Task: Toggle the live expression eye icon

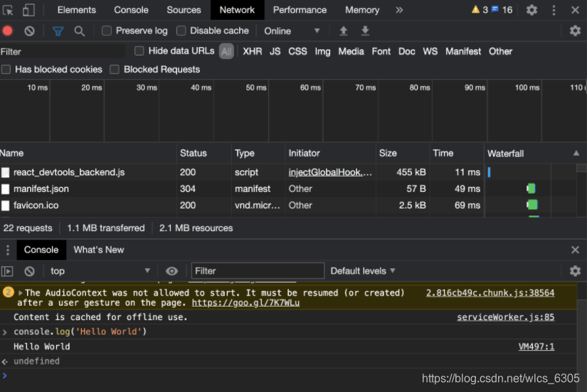Action: coord(172,270)
